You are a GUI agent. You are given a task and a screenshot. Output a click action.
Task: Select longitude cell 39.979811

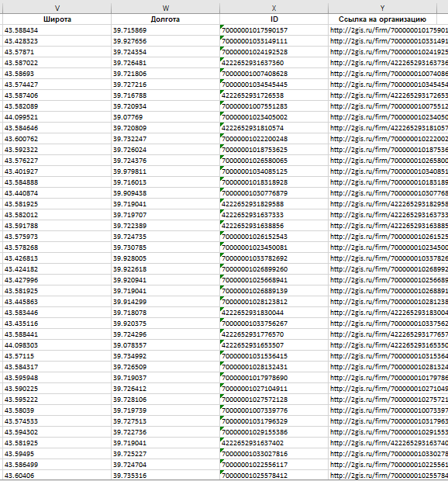pos(165,171)
